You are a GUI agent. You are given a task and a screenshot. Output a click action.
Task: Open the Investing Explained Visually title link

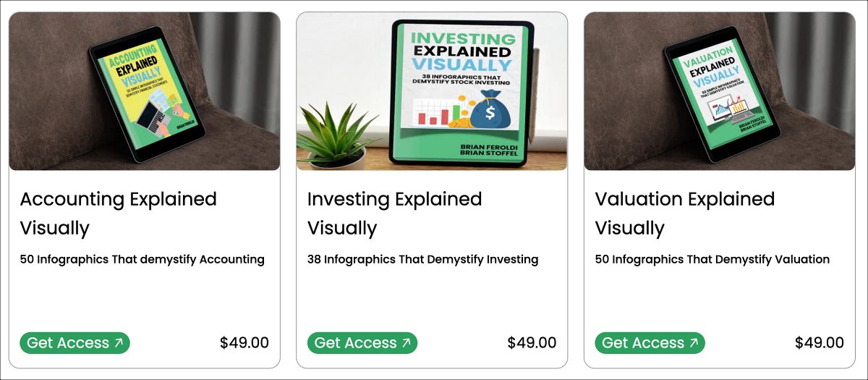394,213
